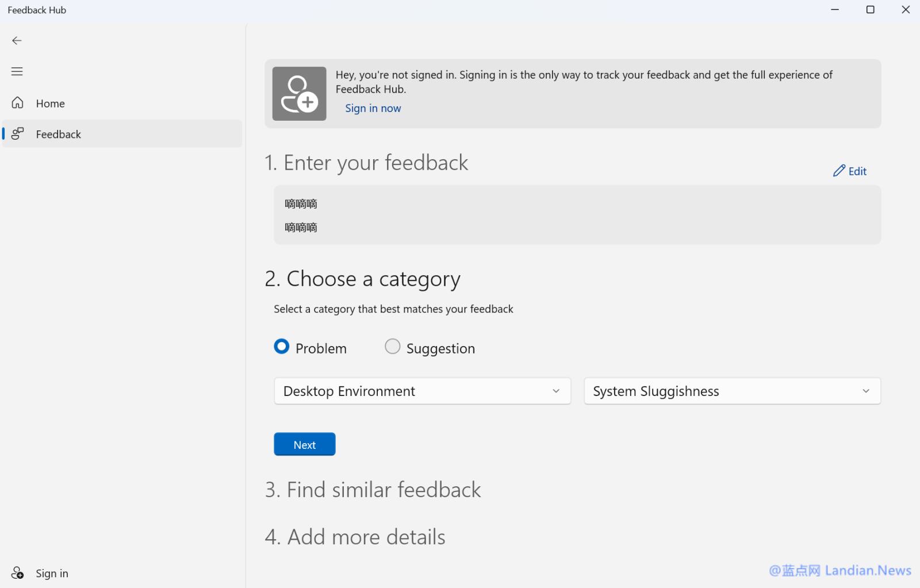Open the Sign in sidebar label
This screenshot has width=920, height=588.
(x=52, y=573)
